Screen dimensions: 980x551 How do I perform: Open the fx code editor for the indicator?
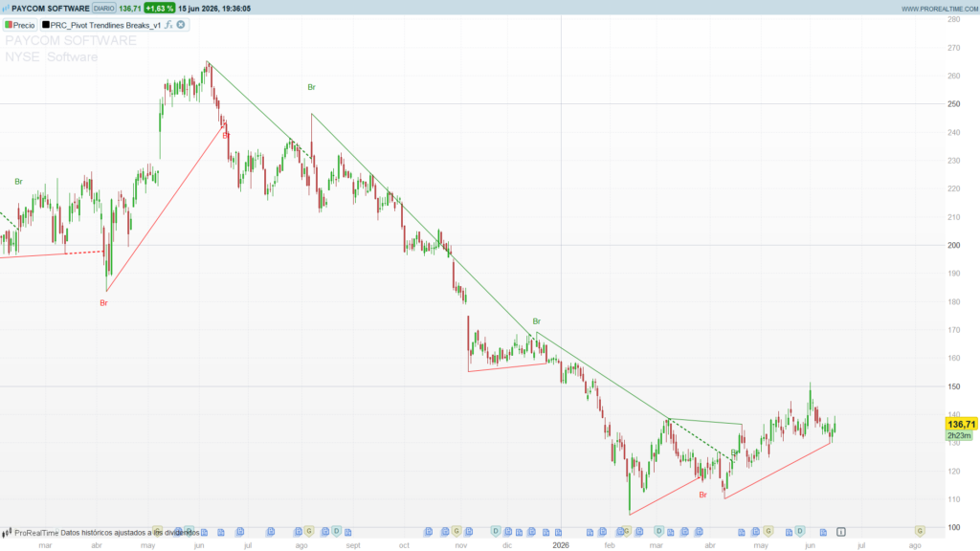168,25
